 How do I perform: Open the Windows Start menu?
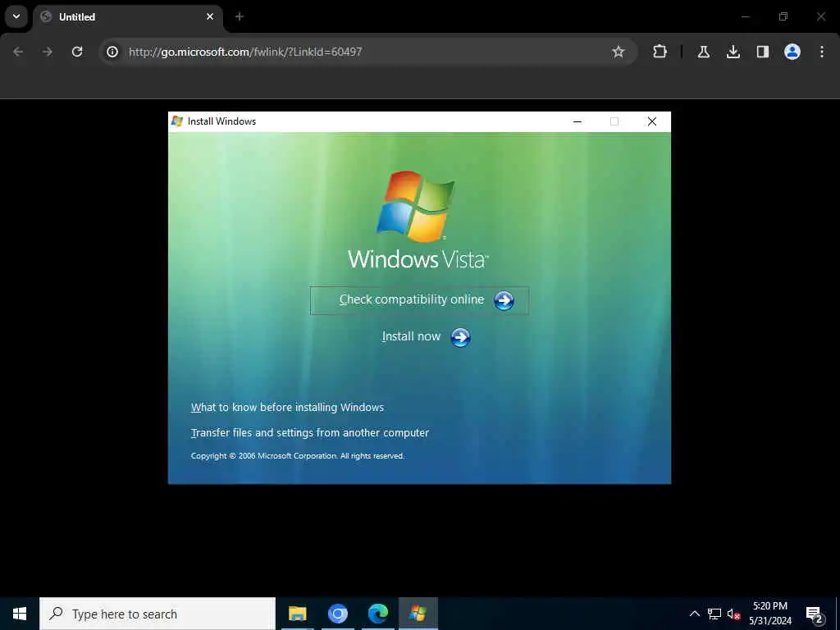(x=20, y=614)
